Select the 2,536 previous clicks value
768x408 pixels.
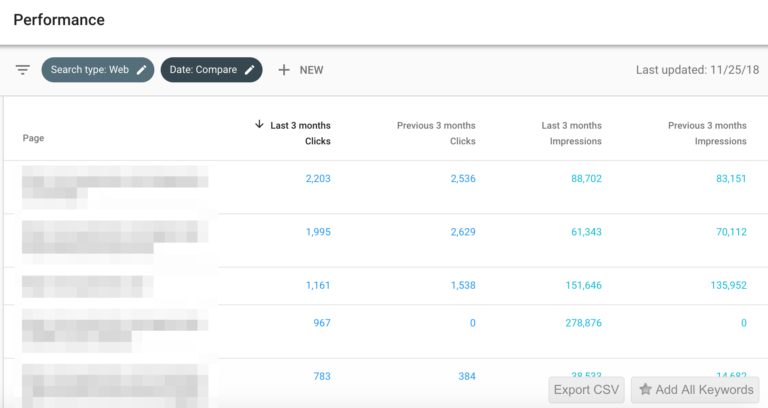[463, 179]
